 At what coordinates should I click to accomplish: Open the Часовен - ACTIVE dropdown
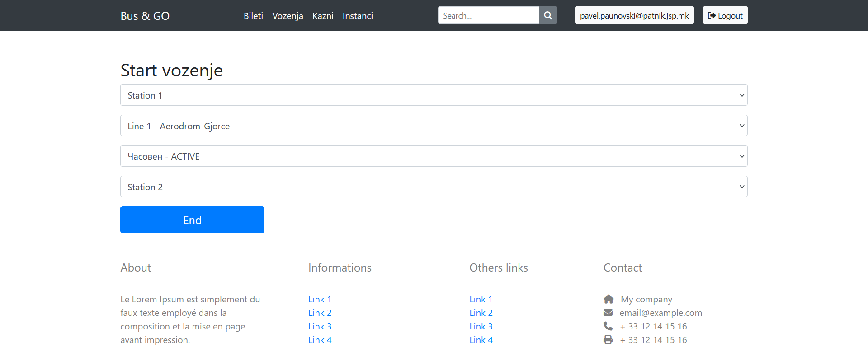click(434, 156)
